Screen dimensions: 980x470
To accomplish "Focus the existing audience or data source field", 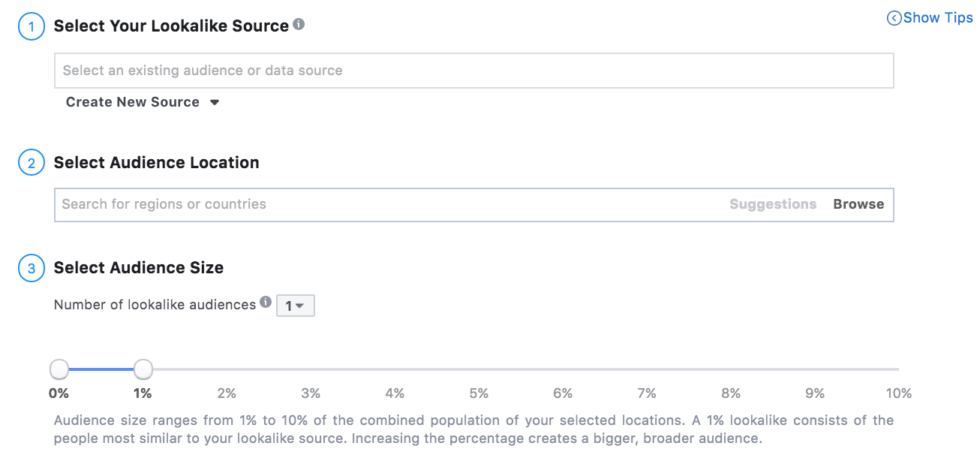I will coord(473,71).
